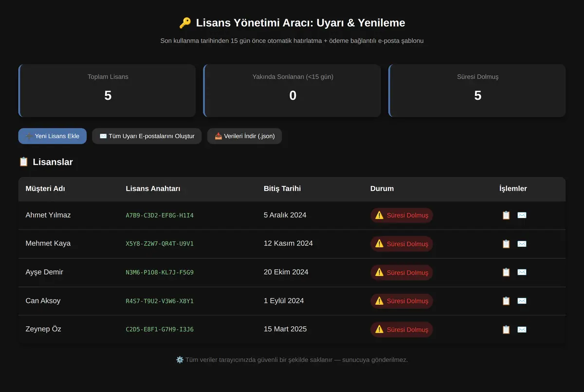The image size is (584, 392).
Task: Select Süresi Dolmuş badge for Ahmet Yılmaz
Action: point(401,215)
